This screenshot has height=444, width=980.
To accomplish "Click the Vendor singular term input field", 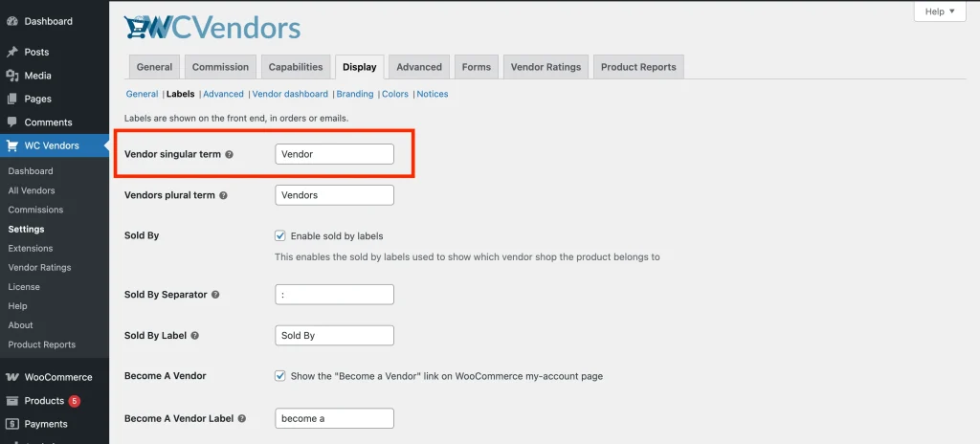I will pyautogui.click(x=334, y=154).
